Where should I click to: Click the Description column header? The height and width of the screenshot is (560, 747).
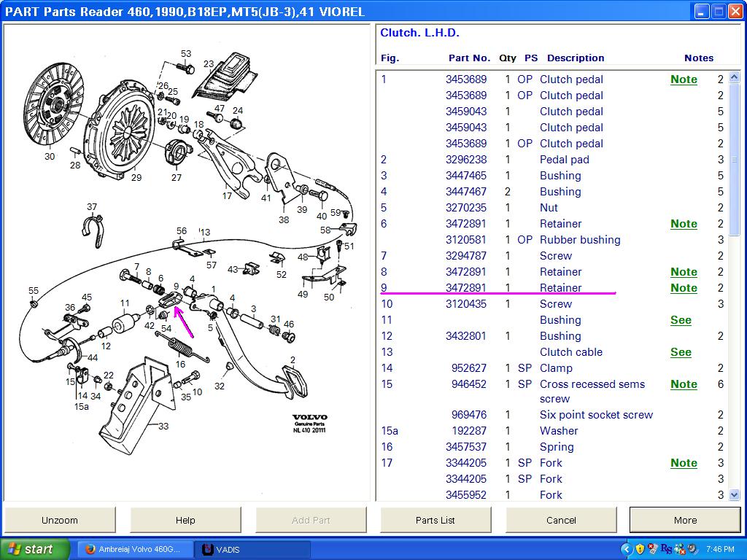[576, 58]
